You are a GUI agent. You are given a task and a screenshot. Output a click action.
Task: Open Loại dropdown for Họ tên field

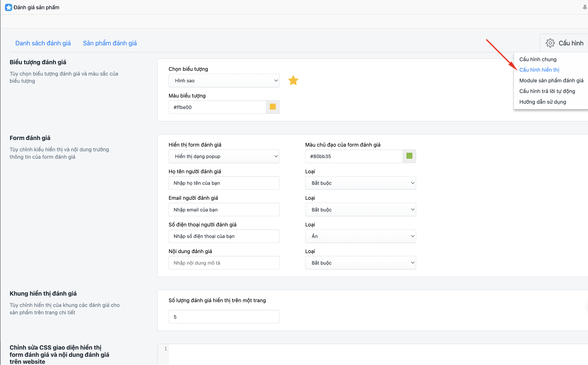360,183
